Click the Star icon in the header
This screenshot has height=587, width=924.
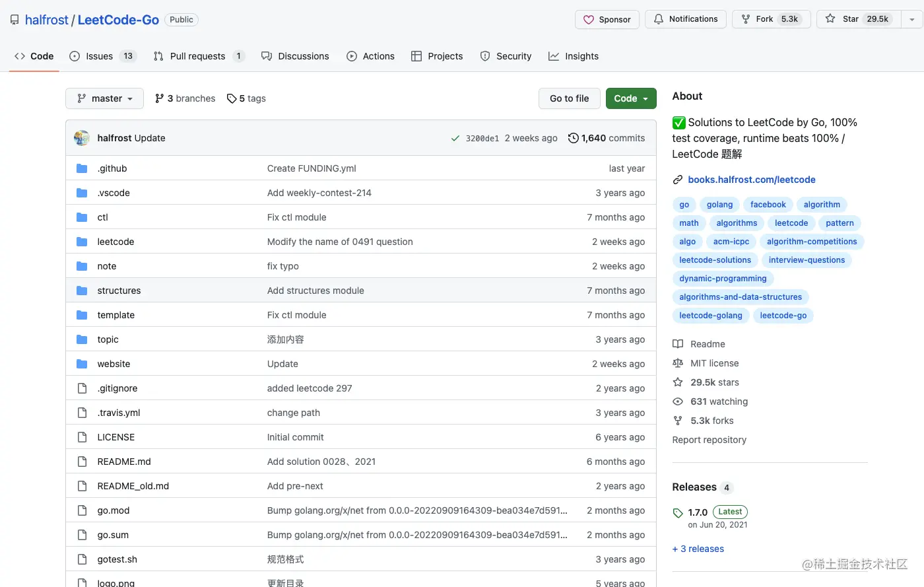coord(830,19)
